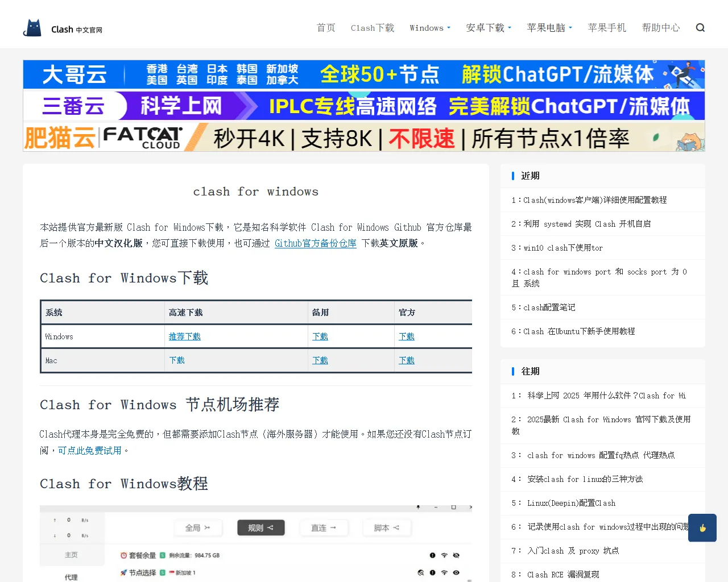Image resolution: width=728 pixels, height=582 pixels.
Task: Open recent post clash配置笔记
Action: [x=549, y=307]
